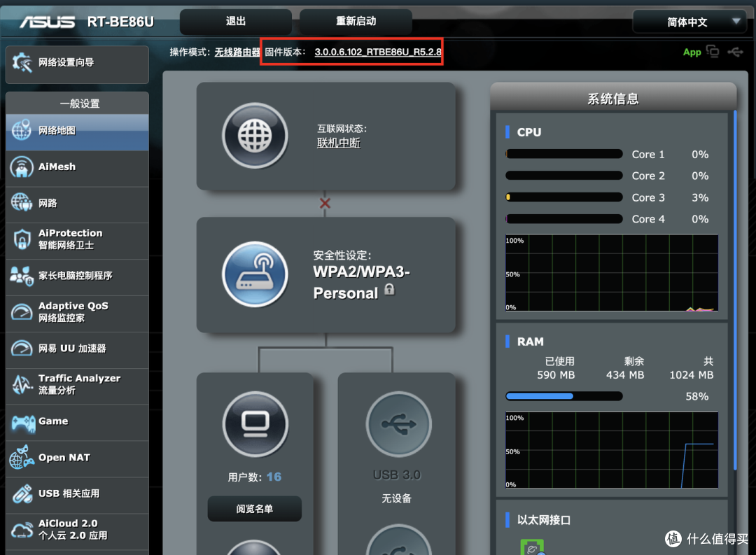Click the 退出 logout button

tap(236, 21)
